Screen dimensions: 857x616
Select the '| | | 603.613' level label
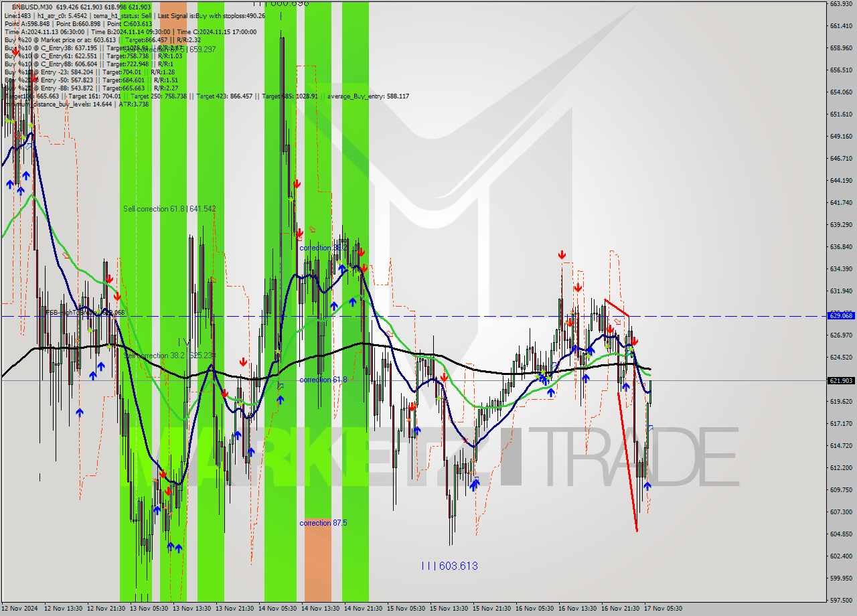coord(449,566)
